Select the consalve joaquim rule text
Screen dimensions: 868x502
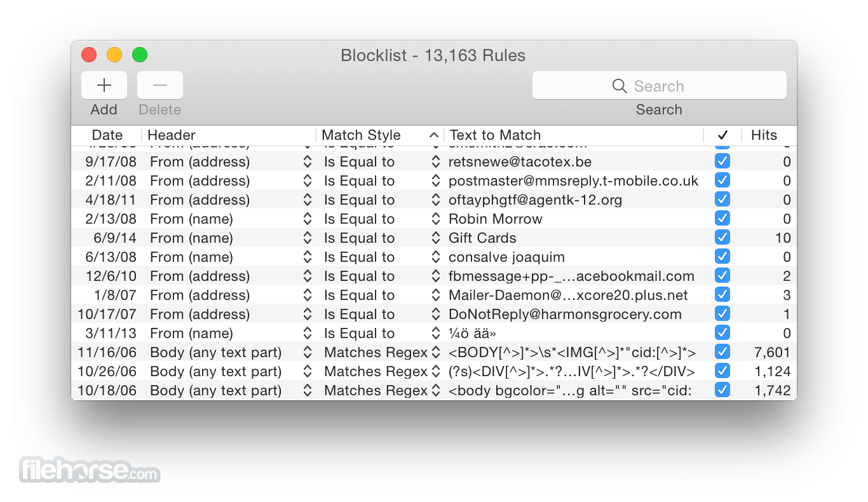[506, 257]
